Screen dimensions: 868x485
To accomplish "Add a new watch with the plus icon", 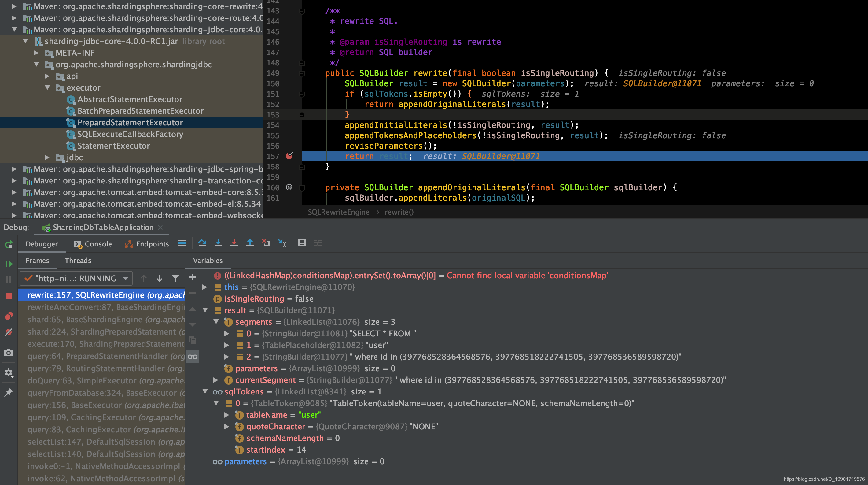I will tap(193, 277).
